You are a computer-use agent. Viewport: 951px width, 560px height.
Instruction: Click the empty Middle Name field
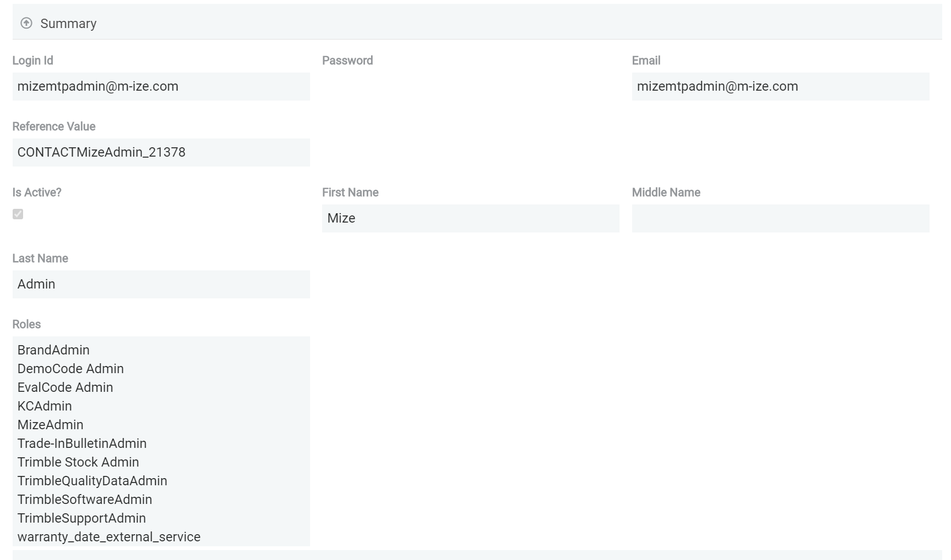781,218
